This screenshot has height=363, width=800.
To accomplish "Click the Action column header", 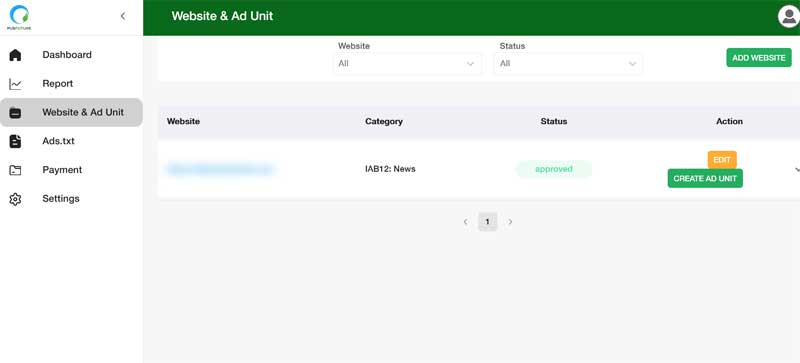I will 729,122.
